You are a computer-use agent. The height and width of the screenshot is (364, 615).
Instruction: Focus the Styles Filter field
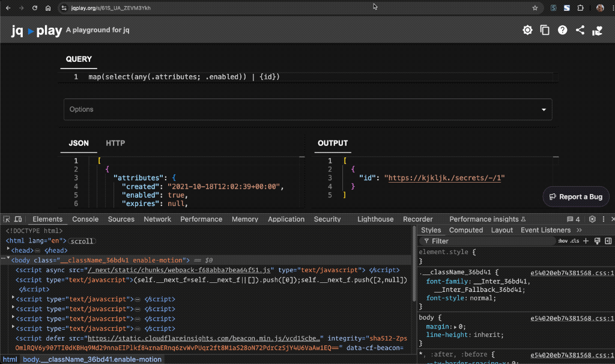pos(488,241)
